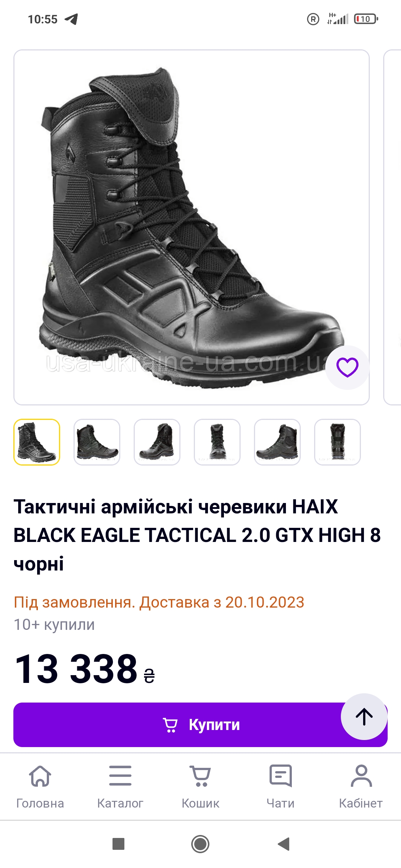Screen dimensions: 401x868
Task: Show the front-view boot thumbnail
Action: point(217,442)
